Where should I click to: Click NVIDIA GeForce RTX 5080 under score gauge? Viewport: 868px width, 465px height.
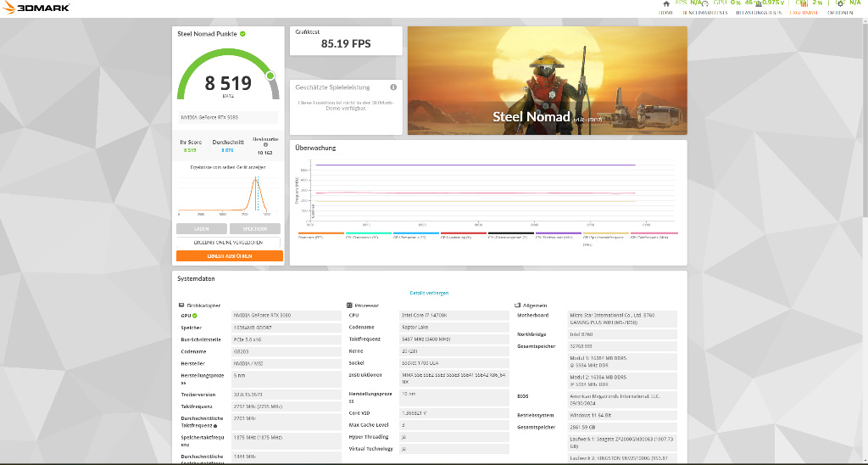[228, 117]
